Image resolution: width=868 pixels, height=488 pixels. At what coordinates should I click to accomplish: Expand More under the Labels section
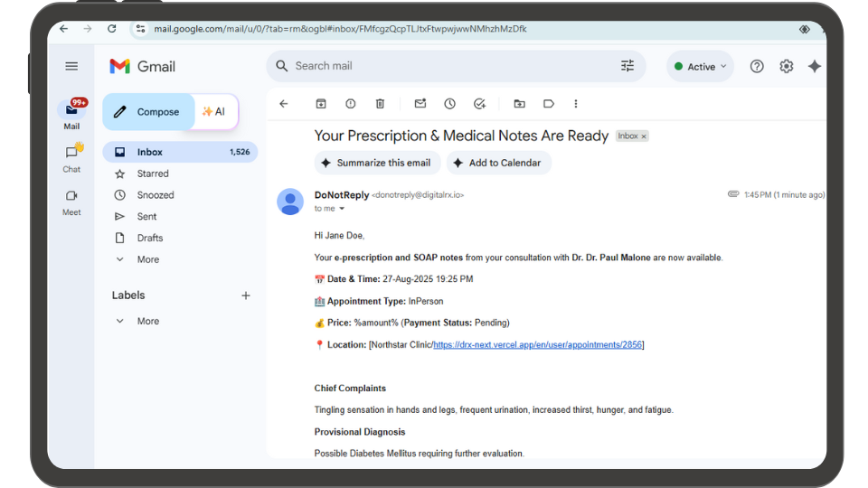[147, 321]
